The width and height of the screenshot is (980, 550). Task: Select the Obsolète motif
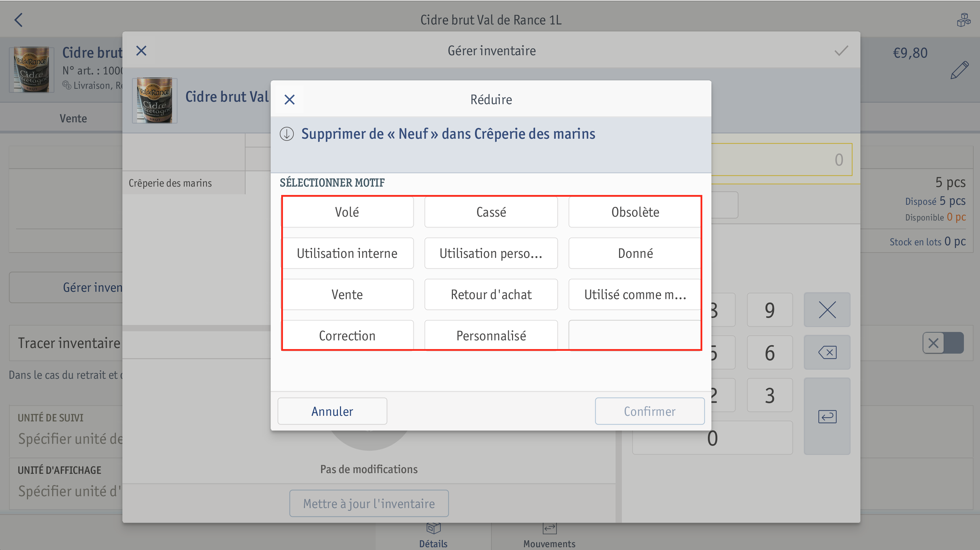tap(635, 212)
